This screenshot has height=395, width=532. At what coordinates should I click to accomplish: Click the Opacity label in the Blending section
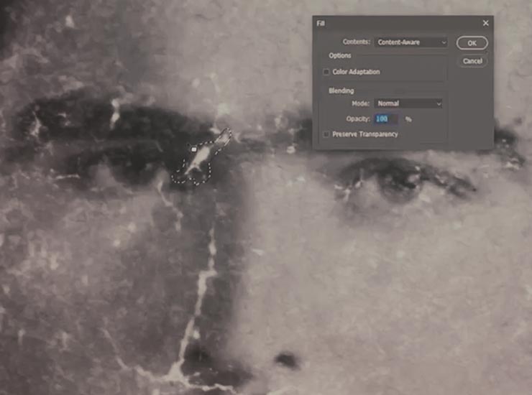click(358, 118)
